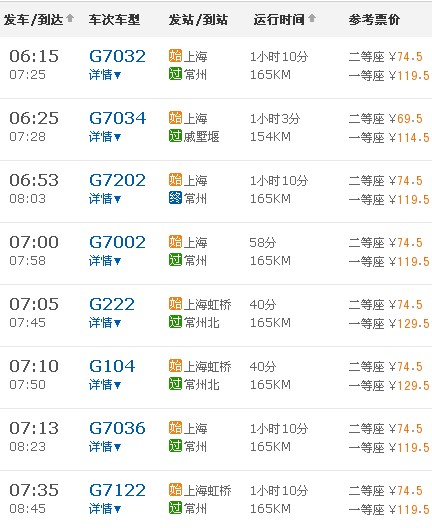Click the 车次车型 column header

tap(114, 20)
